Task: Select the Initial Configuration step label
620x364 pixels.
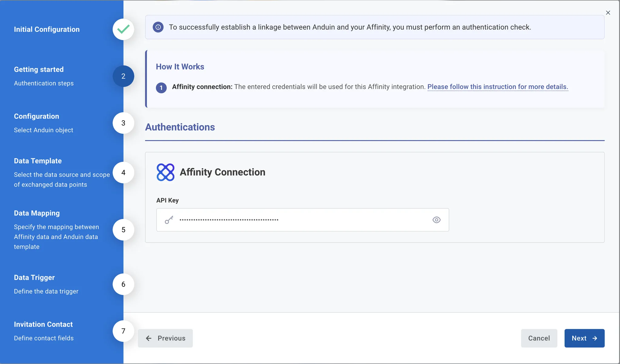Action: point(47,29)
